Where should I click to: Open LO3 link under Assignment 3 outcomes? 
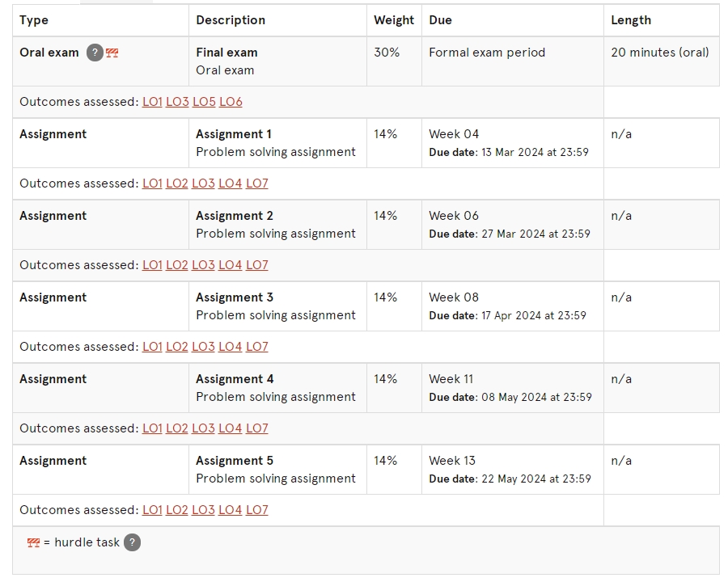pos(203,347)
